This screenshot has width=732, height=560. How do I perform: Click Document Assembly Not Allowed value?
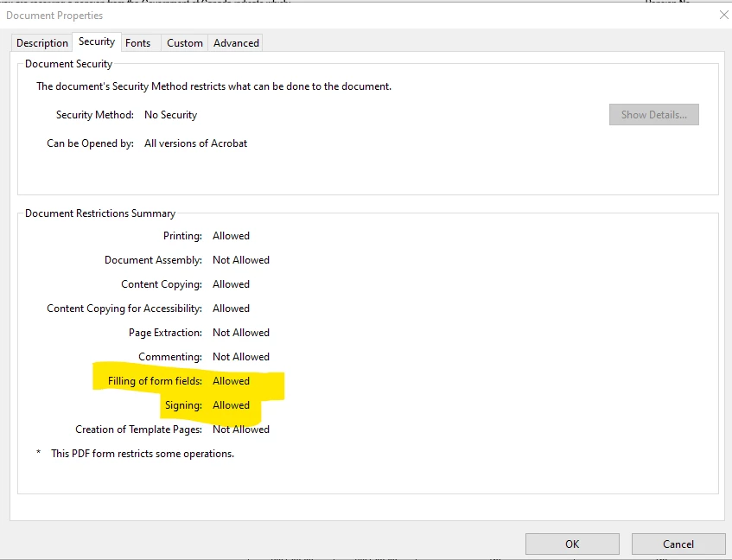pos(241,260)
